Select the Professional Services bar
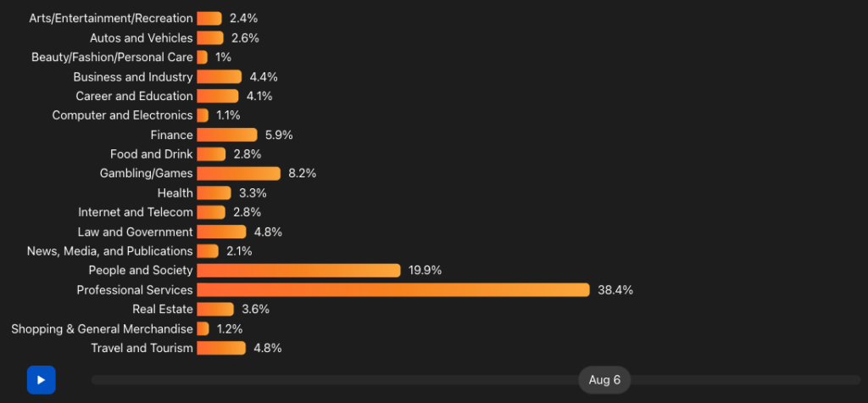The height and width of the screenshot is (403, 868). pyautogui.click(x=393, y=290)
